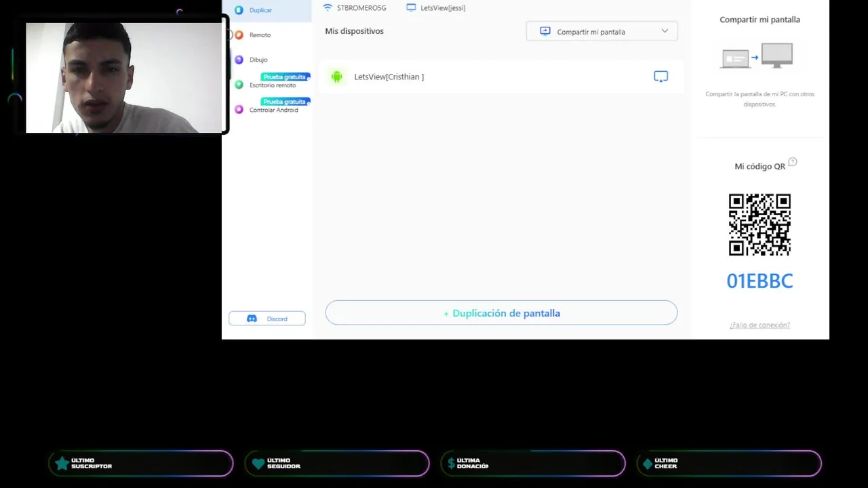
Task: Open the Compartir mi pantalla dropdown
Action: click(x=601, y=31)
